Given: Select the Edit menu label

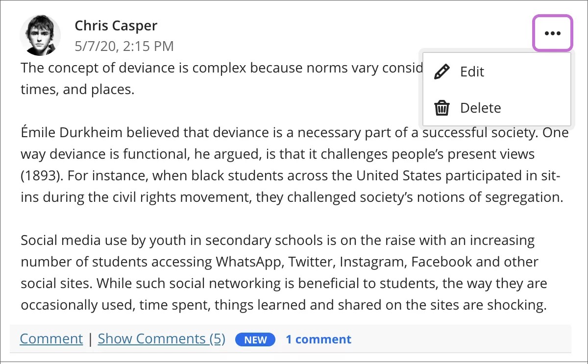Looking at the screenshot, I should coord(472,72).
